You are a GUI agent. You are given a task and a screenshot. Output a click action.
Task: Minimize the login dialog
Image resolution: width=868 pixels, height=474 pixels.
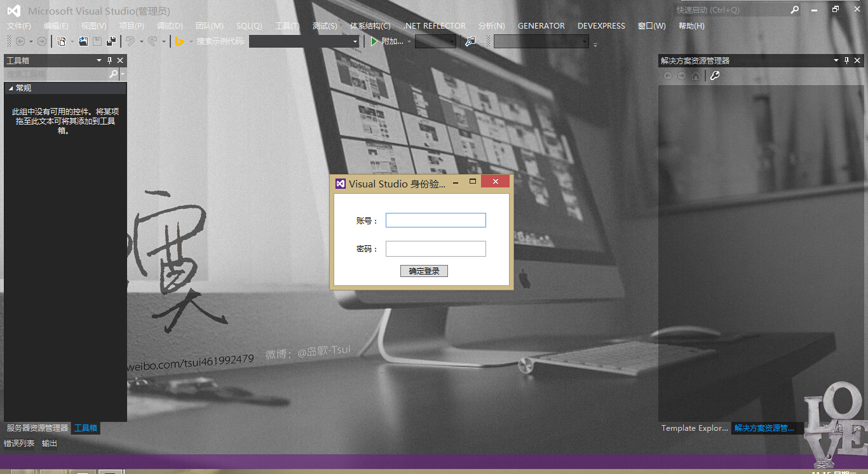(x=456, y=182)
